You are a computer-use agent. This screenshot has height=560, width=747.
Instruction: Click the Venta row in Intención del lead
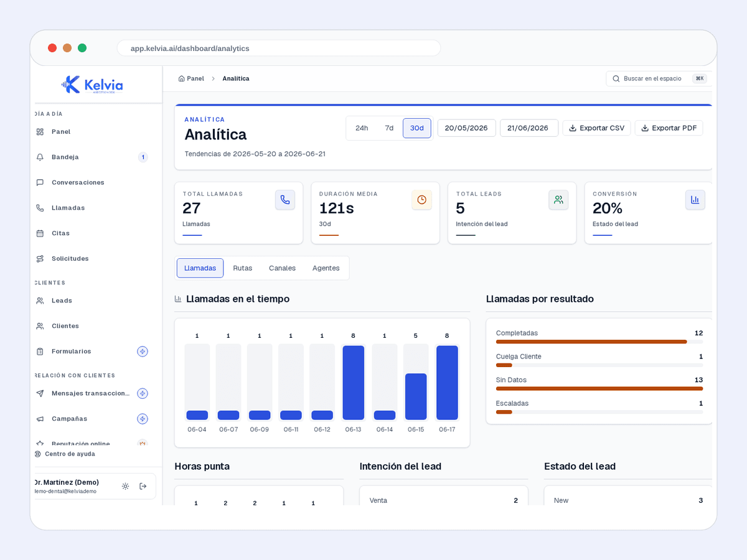pyautogui.click(x=444, y=500)
